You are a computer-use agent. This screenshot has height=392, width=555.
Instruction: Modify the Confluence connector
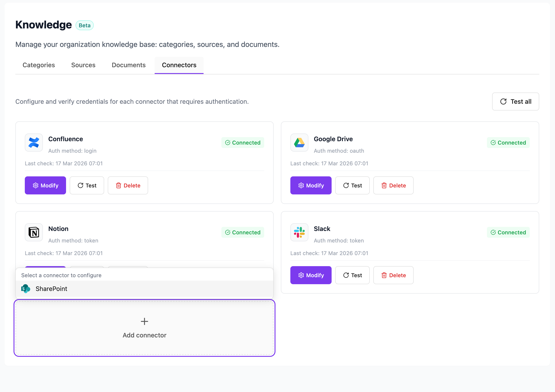tap(45, 185)
